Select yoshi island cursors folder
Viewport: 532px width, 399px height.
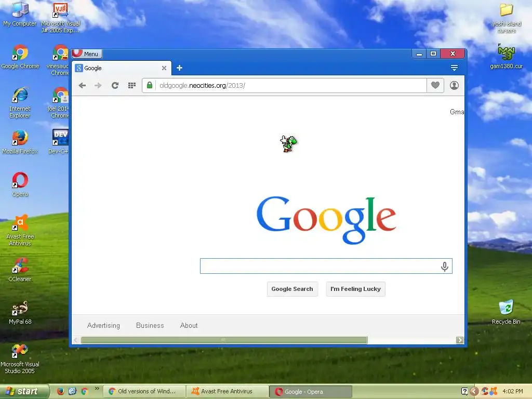[506, 18]
